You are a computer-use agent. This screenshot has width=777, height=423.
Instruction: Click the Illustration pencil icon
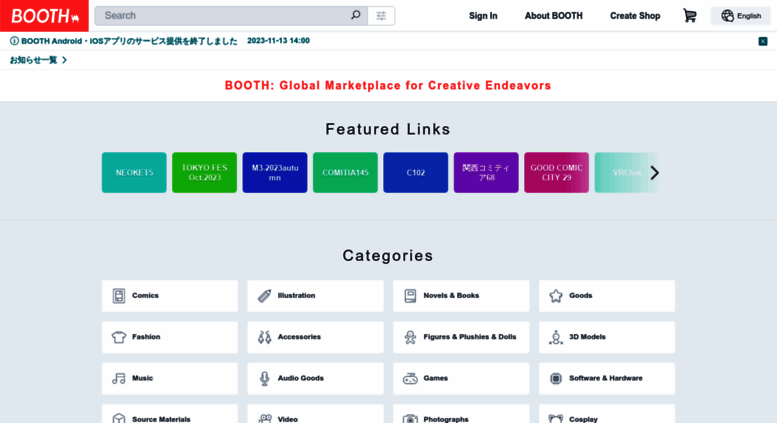(x=264, y=296)
